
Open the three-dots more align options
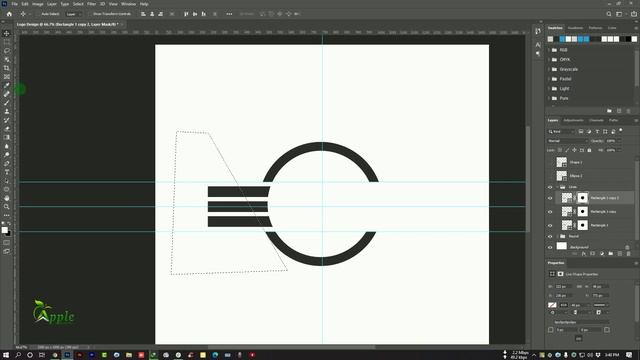pyautogui.click(x=229, y=14)
